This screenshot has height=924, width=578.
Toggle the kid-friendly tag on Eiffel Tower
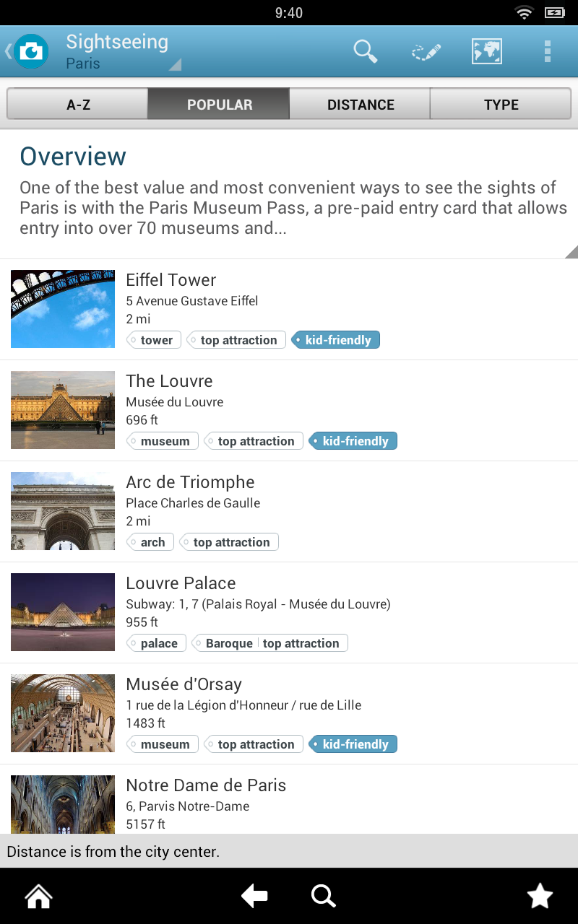point(335,340)
